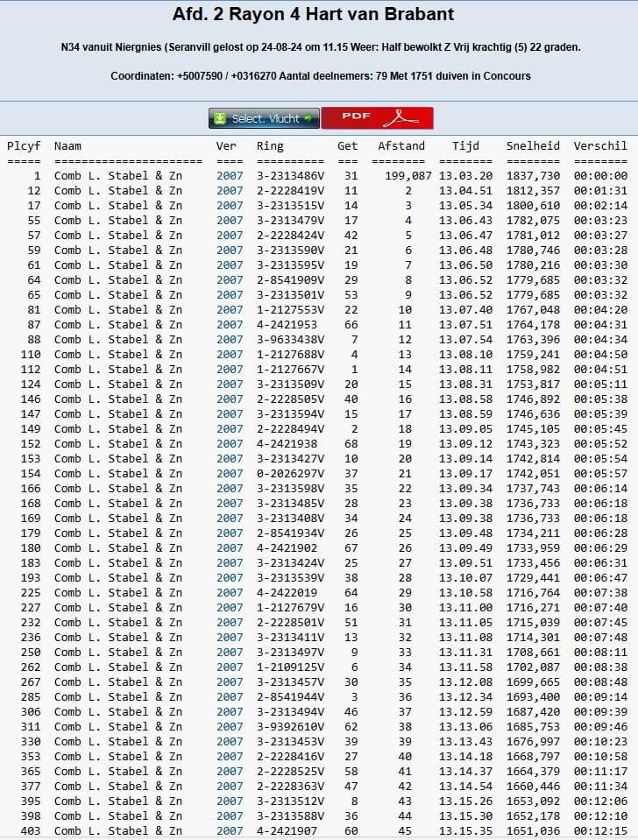Click the 2007 link for ring 4-2421953

click(x=230, y=325)
